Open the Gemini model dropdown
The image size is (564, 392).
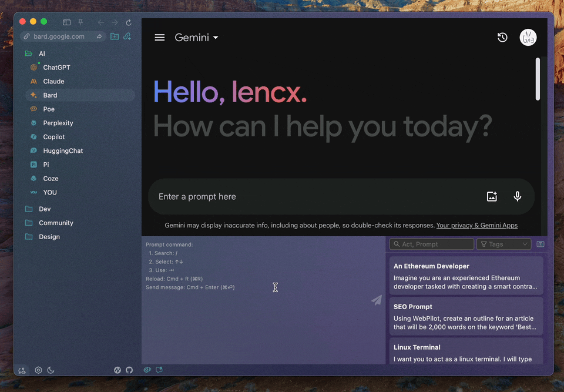[x=196, y=38]
